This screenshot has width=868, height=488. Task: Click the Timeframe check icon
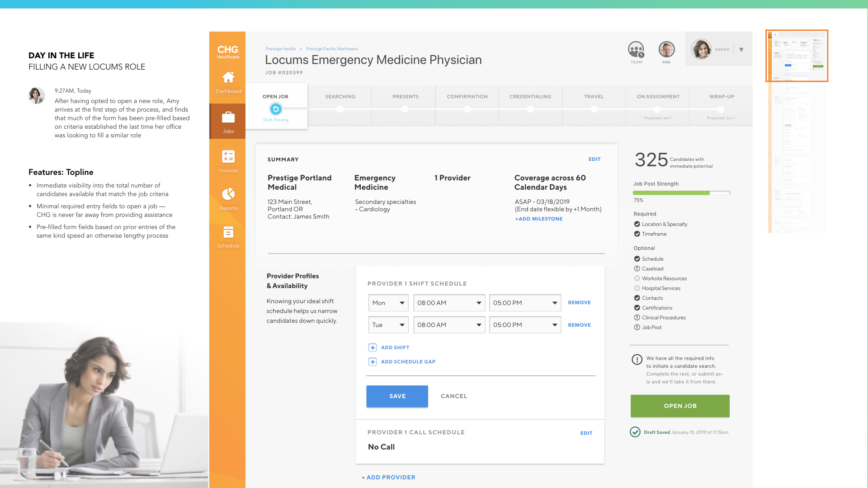[x=637, y=234]
